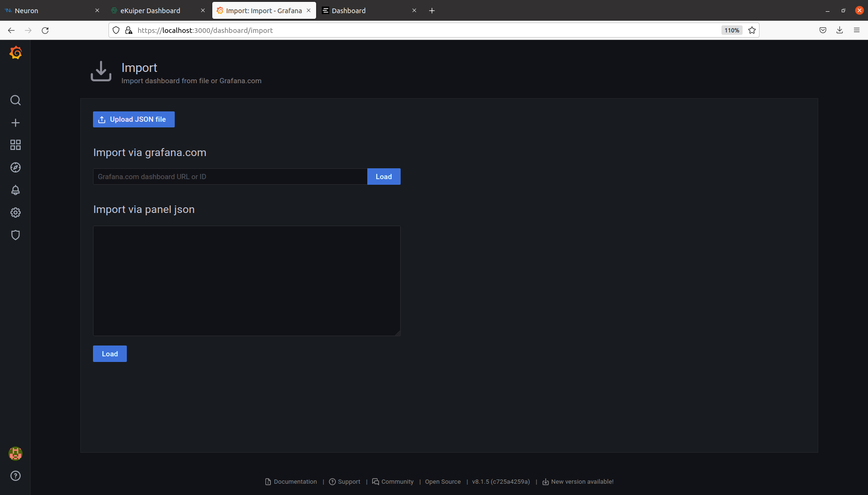Screen dimensions: 868x495
Task: Open the Help question mark icon
Action: coord(15,476)
